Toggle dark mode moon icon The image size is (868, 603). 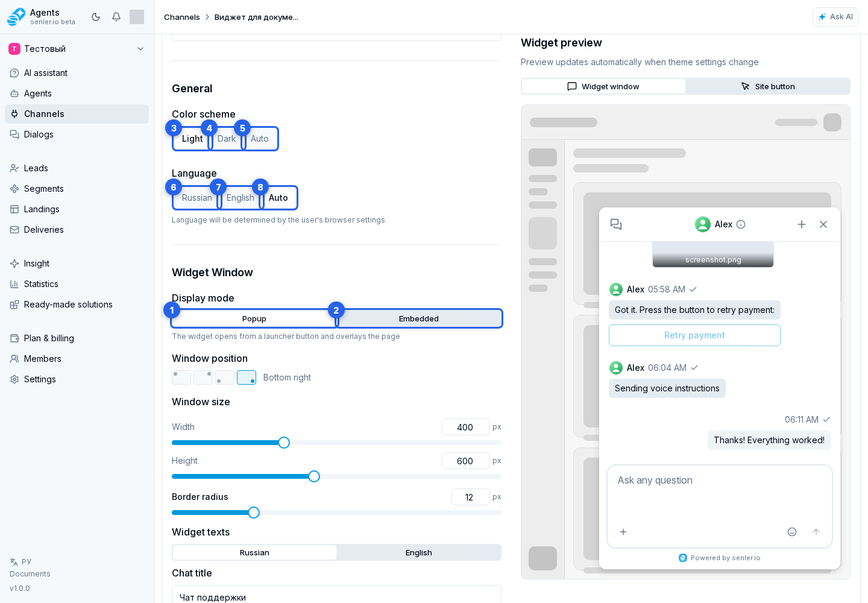click(x=96, y=17)
